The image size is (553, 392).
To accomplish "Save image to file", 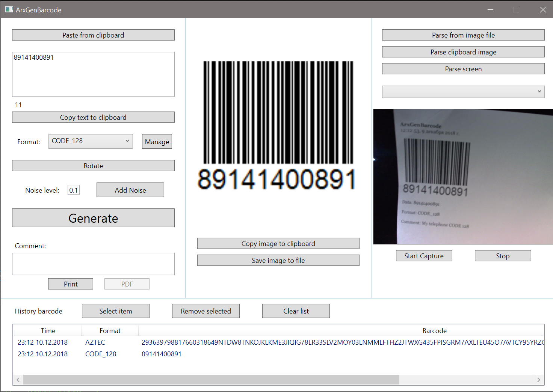I will click(x=278, y=260).
